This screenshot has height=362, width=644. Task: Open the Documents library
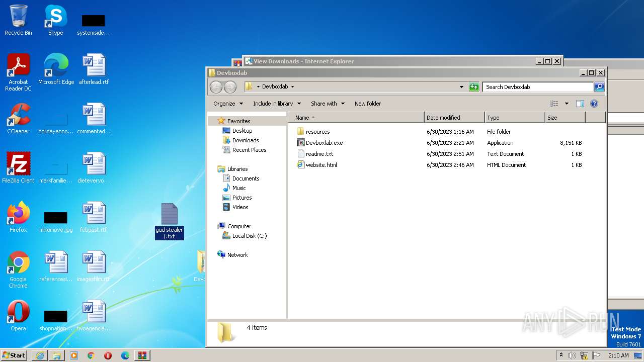coord(246,178)
